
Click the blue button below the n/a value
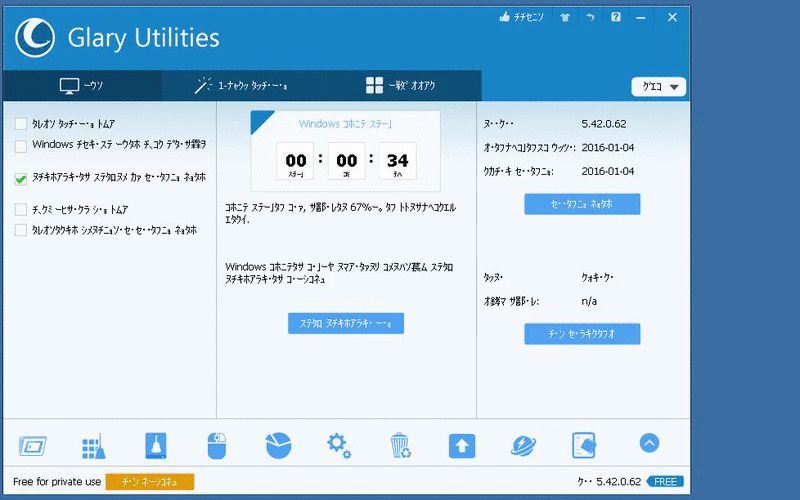(x=582, y=334)
